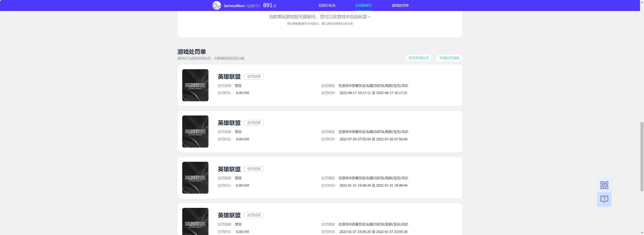Click the 游戏处罚单 section heading

point(192,52)
